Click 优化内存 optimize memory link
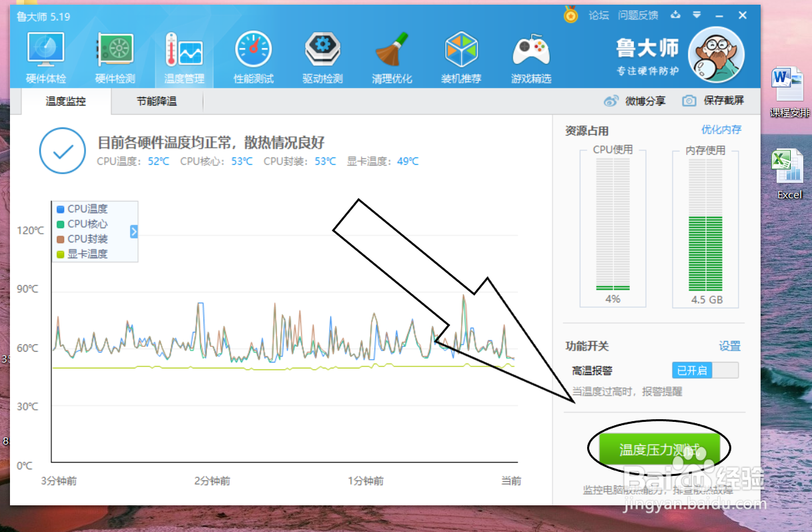Screen dimensions: 812x532 [721, 129]
